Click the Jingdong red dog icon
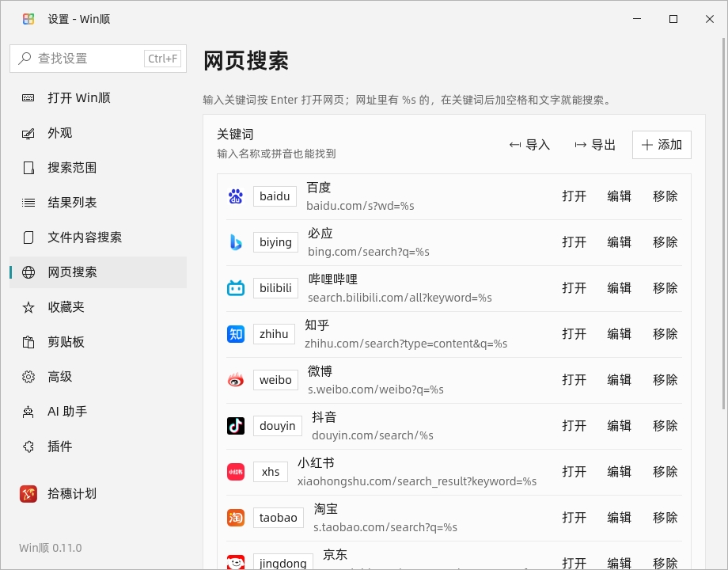Viewport: 728px width, 570px height. point(236,562)
